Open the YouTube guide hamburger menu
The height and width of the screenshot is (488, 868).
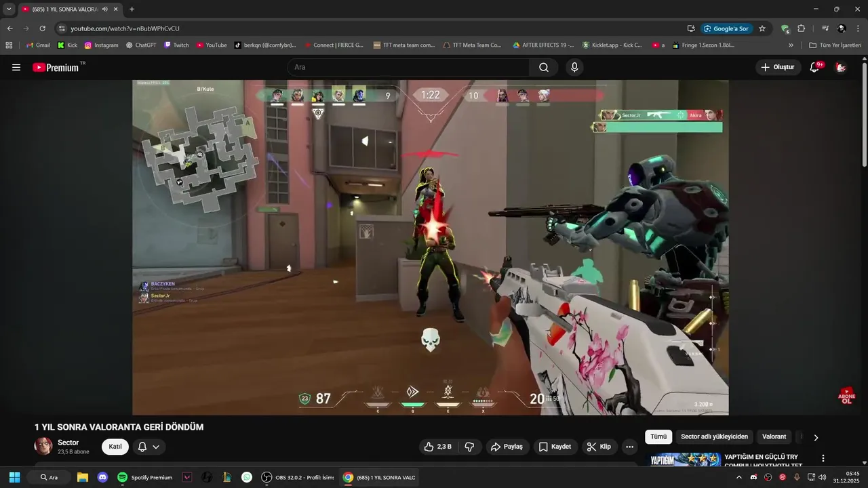(x=16, y=67)
